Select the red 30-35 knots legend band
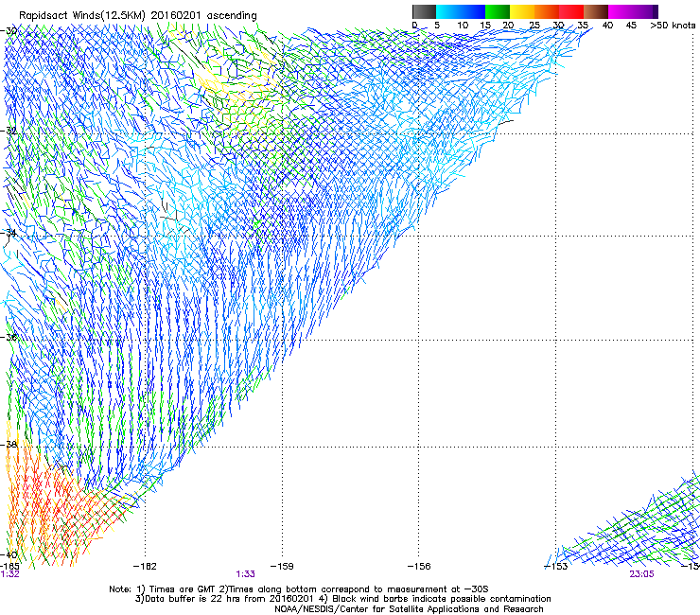This screenshot has width=700, height=615. (571, 11)
